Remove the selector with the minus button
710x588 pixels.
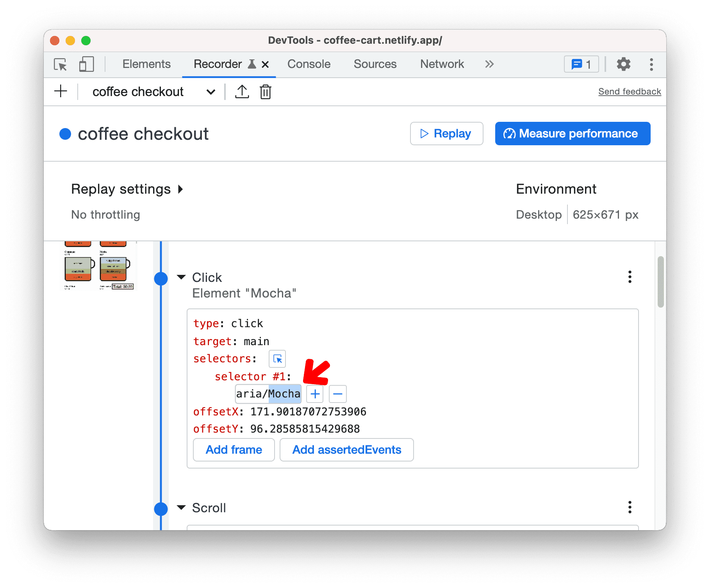pyautogui.click(x=338, y=394)
